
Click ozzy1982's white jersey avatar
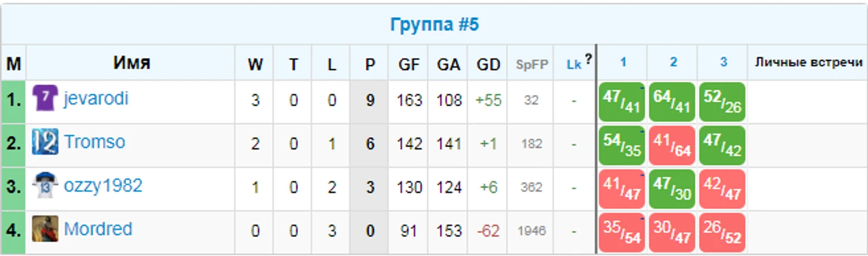tap(45, 185)
